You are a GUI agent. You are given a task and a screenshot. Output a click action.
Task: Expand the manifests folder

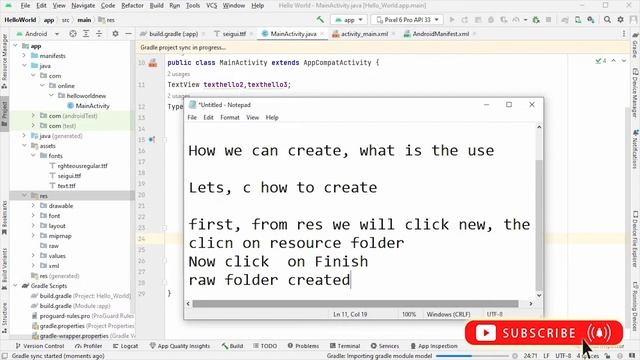pos(24,56)
